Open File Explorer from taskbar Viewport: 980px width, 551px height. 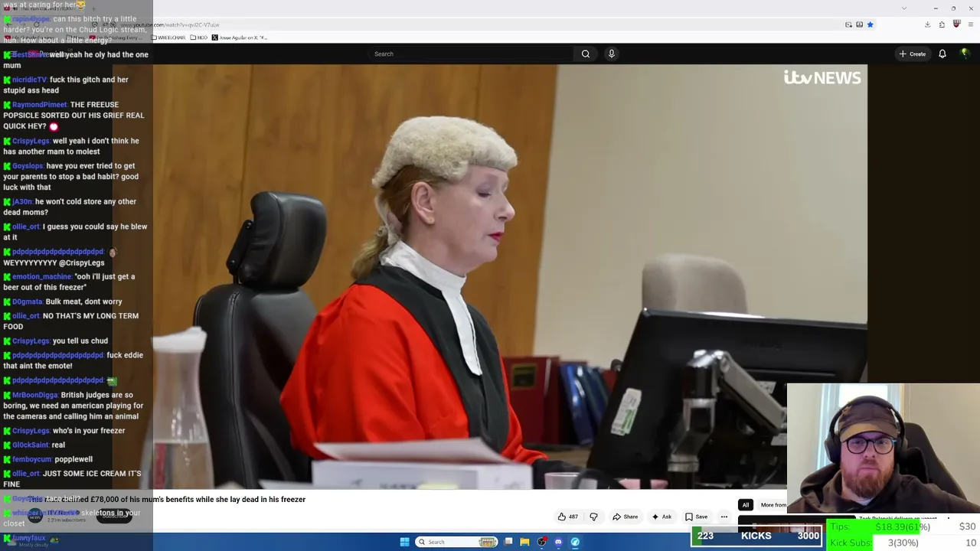(x=524, y=542)
